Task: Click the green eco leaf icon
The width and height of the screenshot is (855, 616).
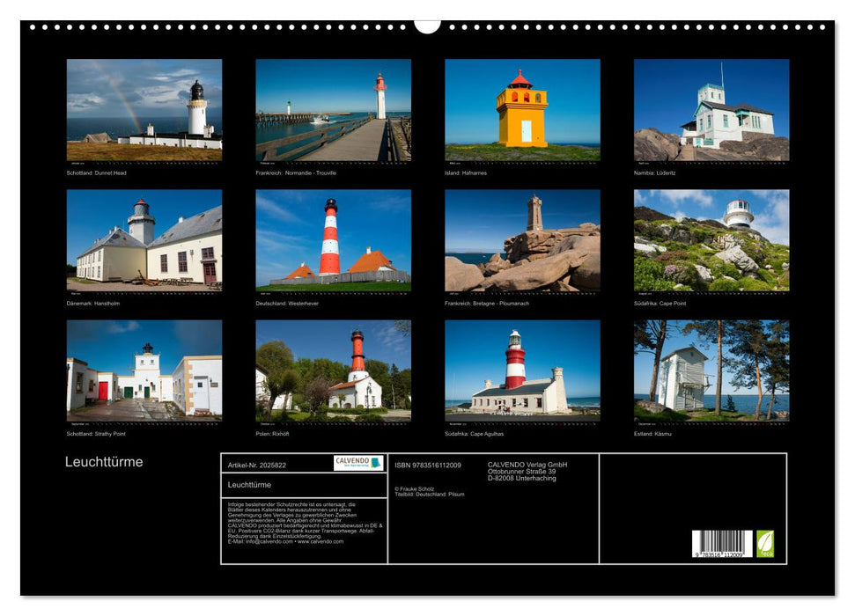Action: [x=765, y=543]
